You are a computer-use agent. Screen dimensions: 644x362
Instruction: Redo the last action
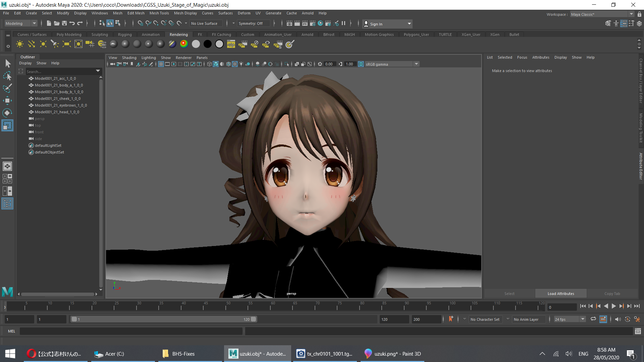point(80,23)
